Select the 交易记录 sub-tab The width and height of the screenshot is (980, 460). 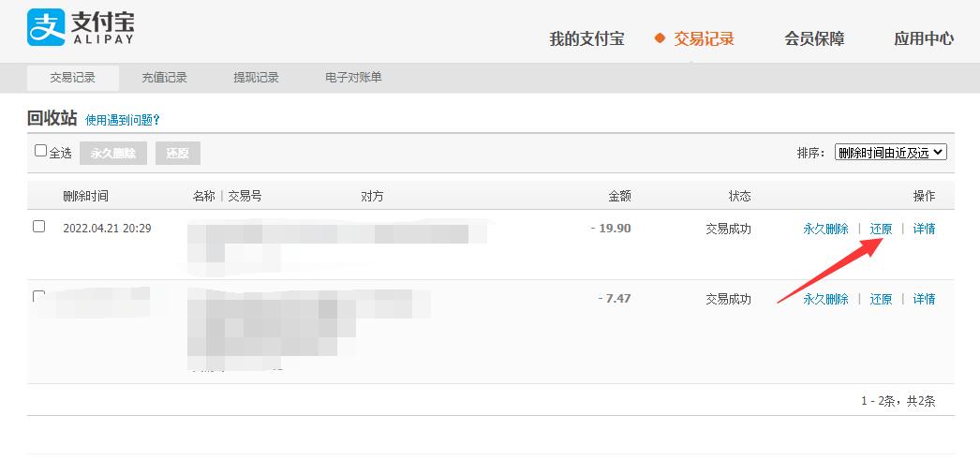pyautogui.click(x=73, y=78)
